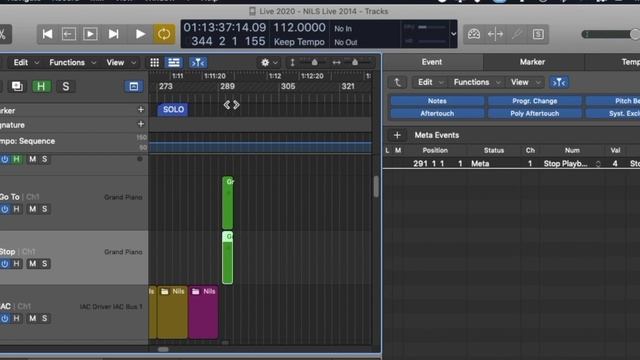Toggle Catch playhead in Tracks area
Viewport: 640px width, 360px height.
[198, 62]
